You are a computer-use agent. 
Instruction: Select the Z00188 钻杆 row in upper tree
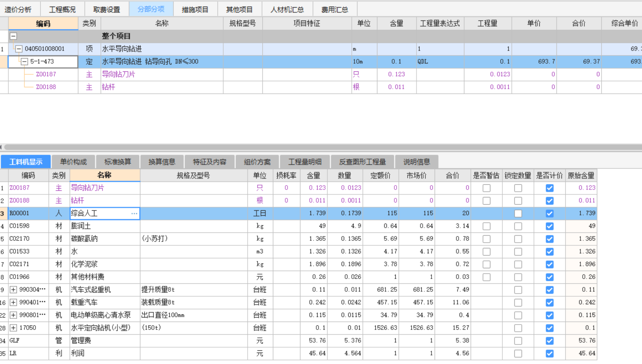click(46, 87)
